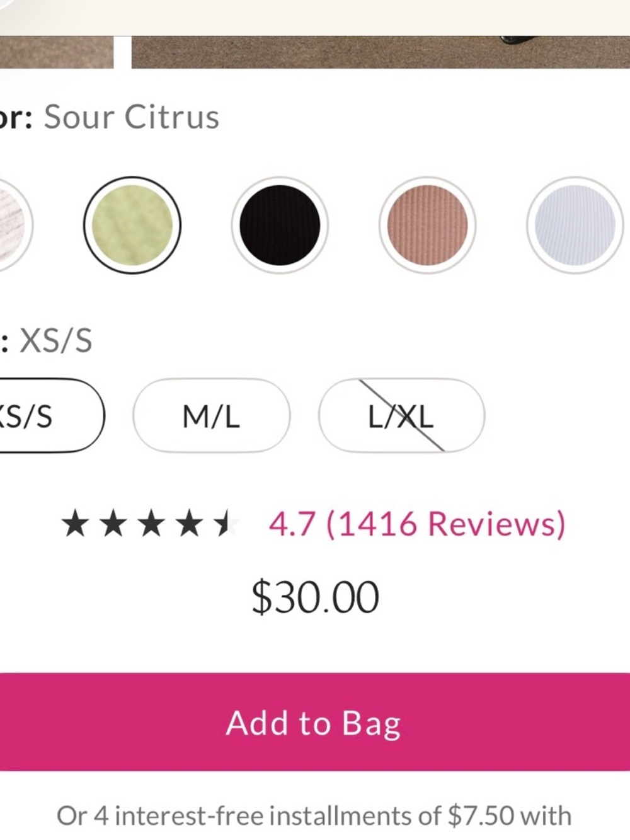Image resolution: width=630 pixels, height=840 pixels.
Task: Click the second star in the rating
Action: tap(113, 524)
